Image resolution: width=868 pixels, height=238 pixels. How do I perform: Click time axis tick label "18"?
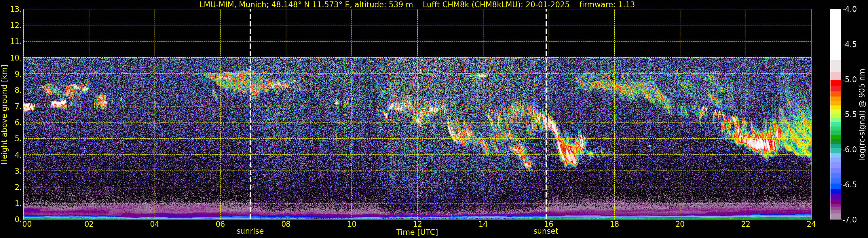[615, 224]
